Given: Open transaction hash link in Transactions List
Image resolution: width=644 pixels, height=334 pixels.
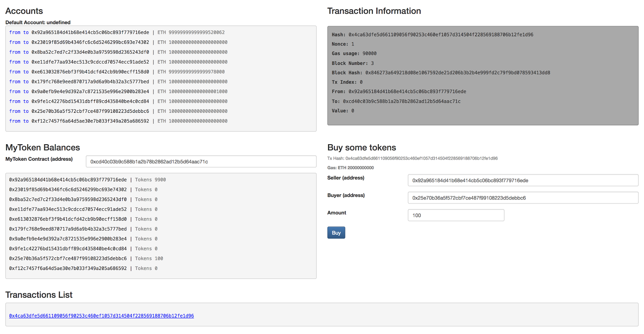Looking at the screenshot, I should [x=101, y=316].
